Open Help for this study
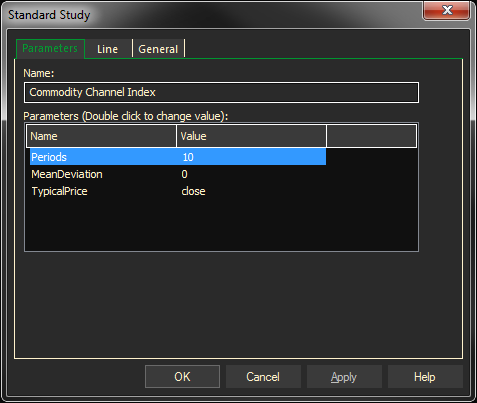The height and width of the screenshot is (403, 477). (x=425, y=377)
